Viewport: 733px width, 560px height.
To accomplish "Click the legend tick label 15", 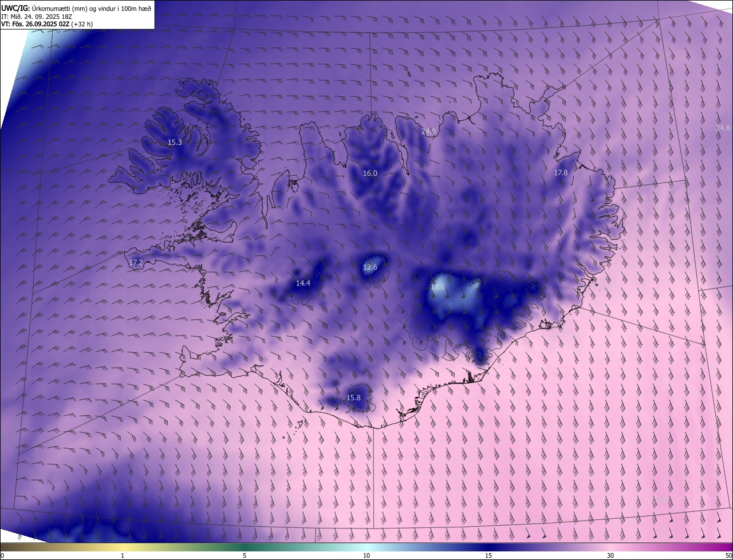I will (488, 555).
